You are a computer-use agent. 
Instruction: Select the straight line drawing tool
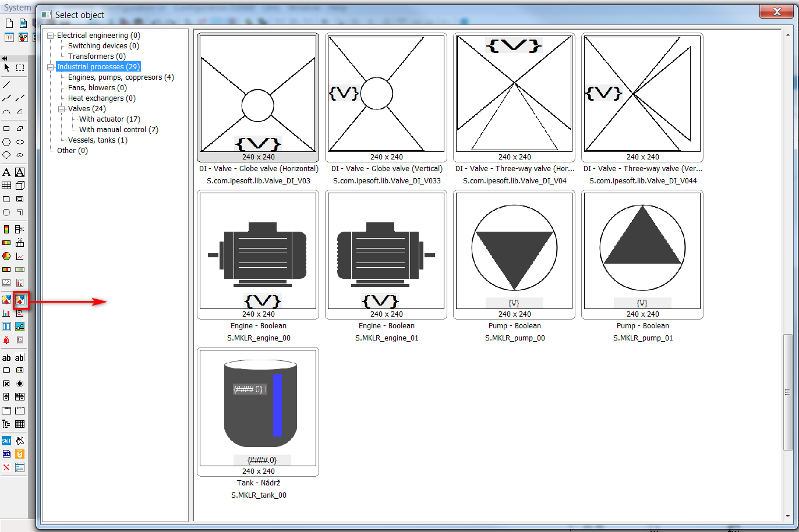(x=6, y=84)
